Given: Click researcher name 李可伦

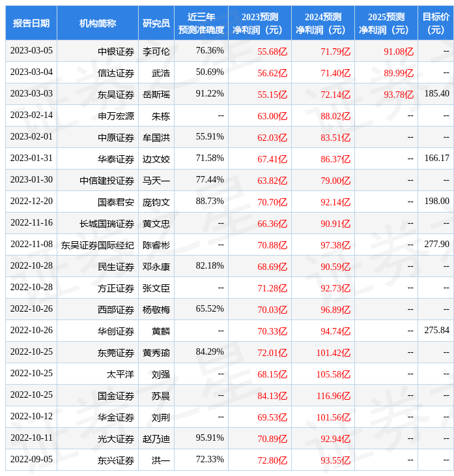Looking at the screenshot, I should pos(156,52).
